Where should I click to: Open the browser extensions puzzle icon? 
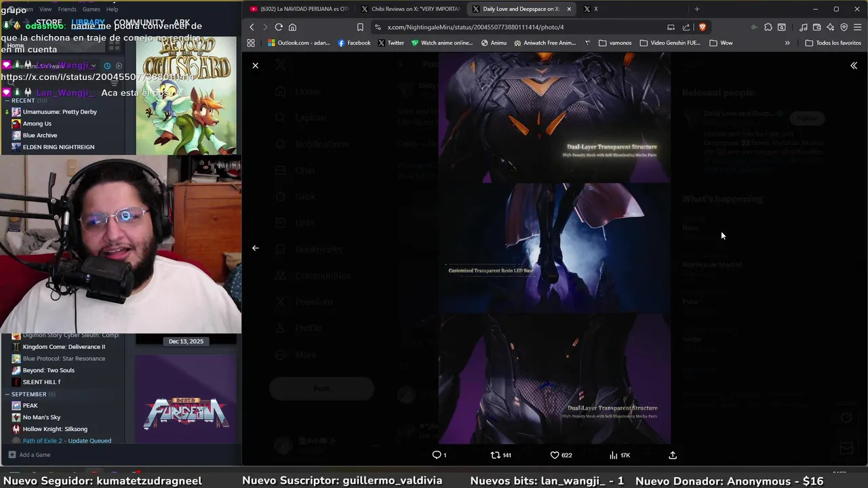click(x=768, y=27)
